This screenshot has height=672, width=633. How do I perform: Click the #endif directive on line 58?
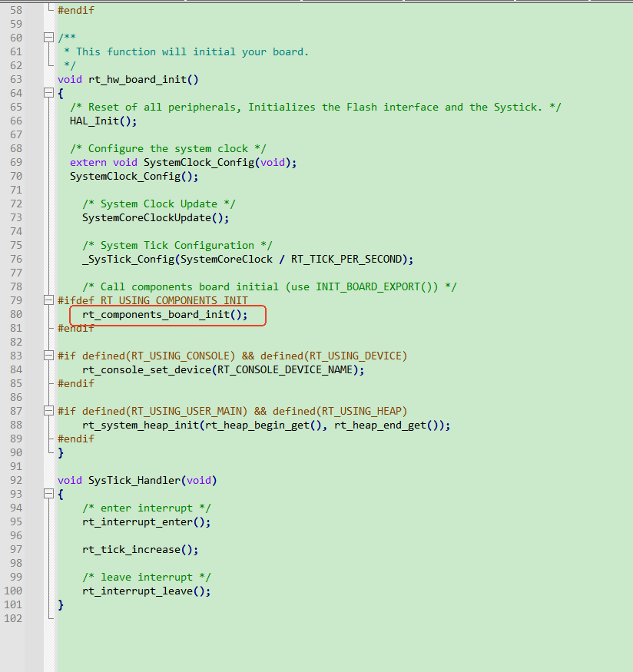coord(76,10)
